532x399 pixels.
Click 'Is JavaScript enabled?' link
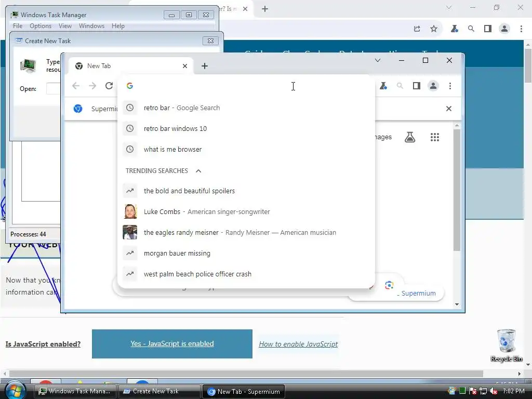pyautogui.click(x=43, y=344)
